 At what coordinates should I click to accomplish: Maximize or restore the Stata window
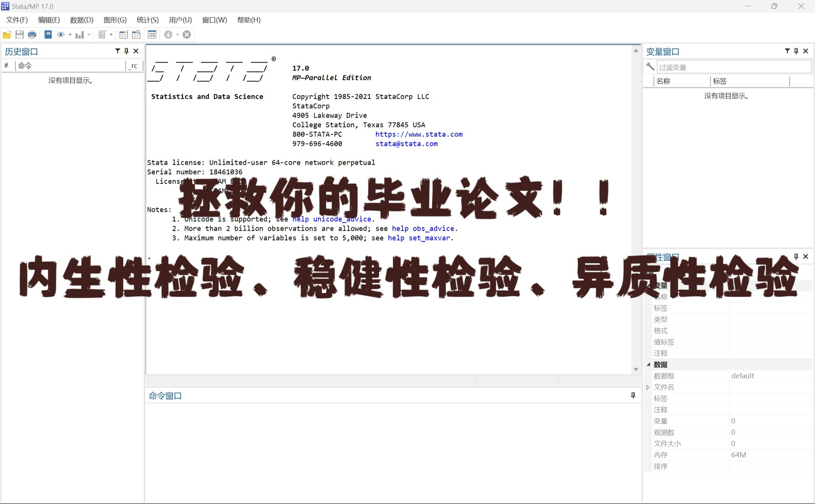click(774, 6)
